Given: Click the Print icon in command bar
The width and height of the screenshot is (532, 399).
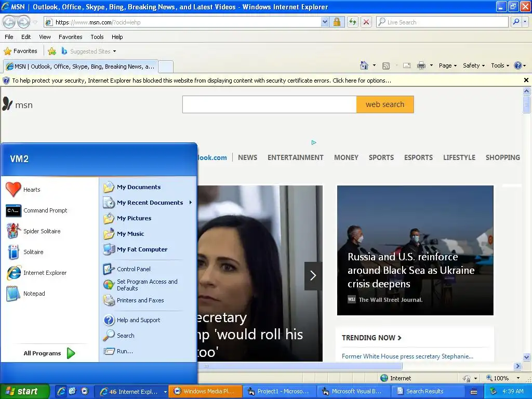Looking at the screenshot, I should [421, 65].
